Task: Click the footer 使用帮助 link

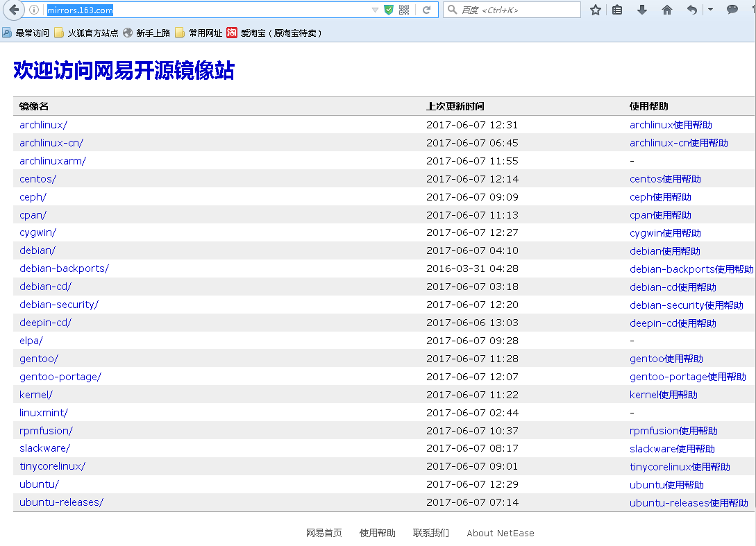Action: 378,533
